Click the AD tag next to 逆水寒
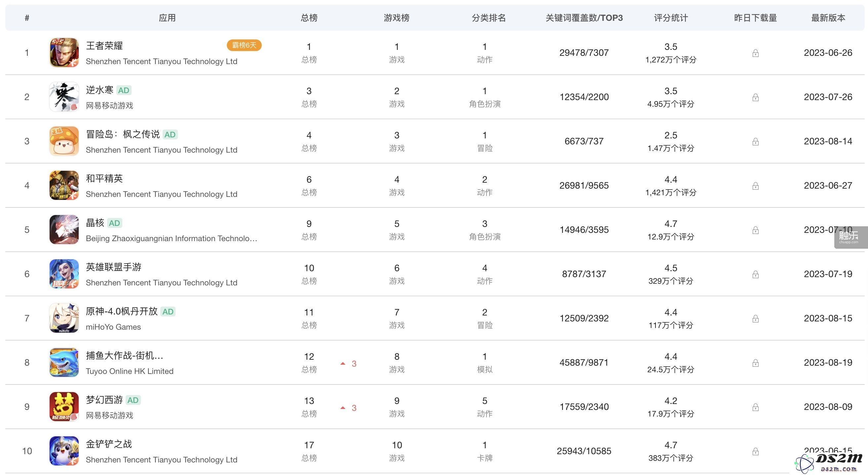 pos(124,90)
